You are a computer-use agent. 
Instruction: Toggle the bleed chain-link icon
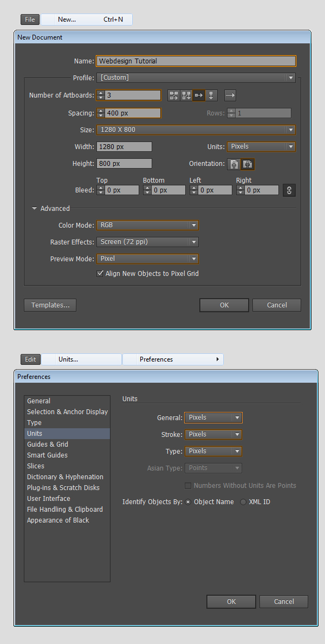tap(289, 190)
